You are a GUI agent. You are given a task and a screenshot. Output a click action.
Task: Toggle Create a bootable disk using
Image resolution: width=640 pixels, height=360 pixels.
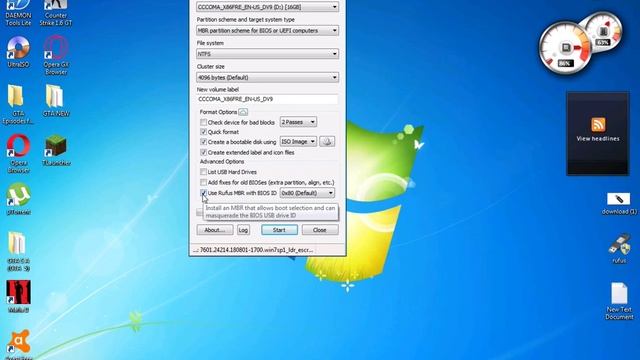(x=203, y=142)
